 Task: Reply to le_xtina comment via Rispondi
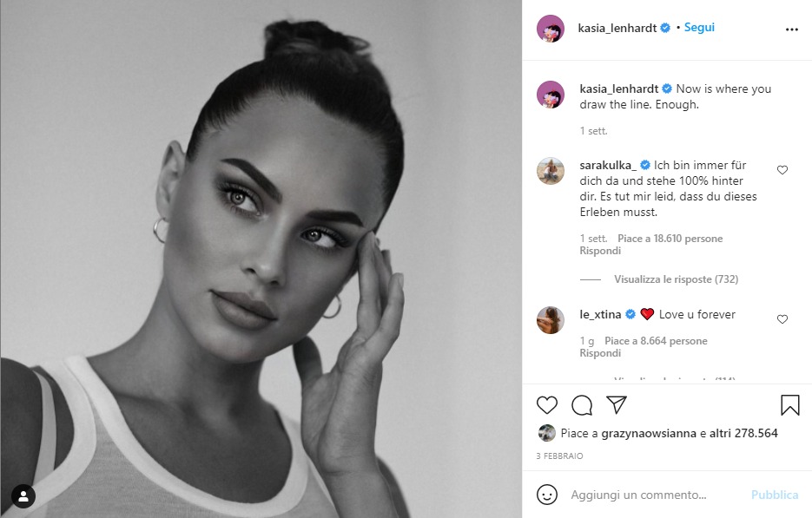(600, 353)
